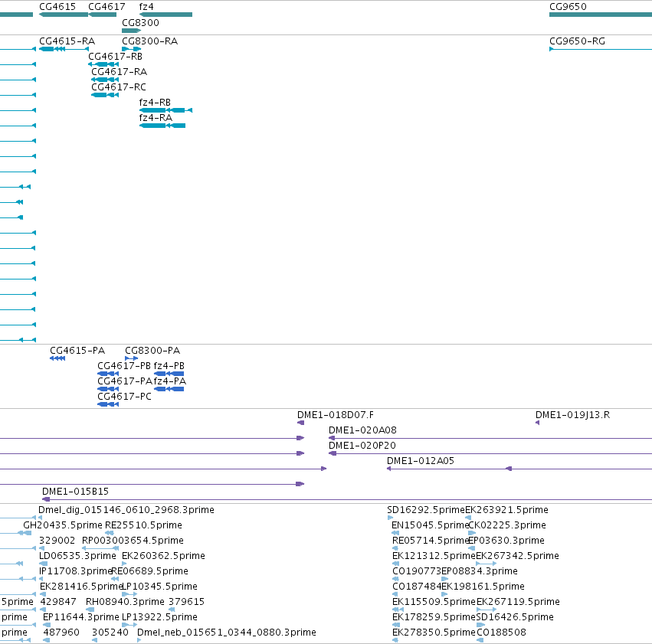
Task: Click the CO190773 EST label
Action: click(417, 571)
